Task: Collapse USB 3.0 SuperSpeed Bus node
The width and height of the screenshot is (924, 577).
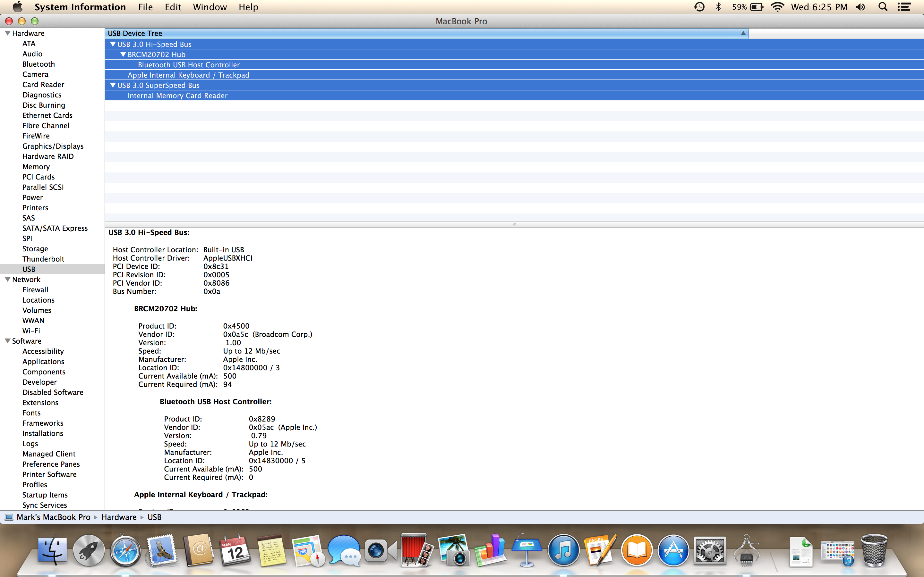Action: (x=113, y=86)
